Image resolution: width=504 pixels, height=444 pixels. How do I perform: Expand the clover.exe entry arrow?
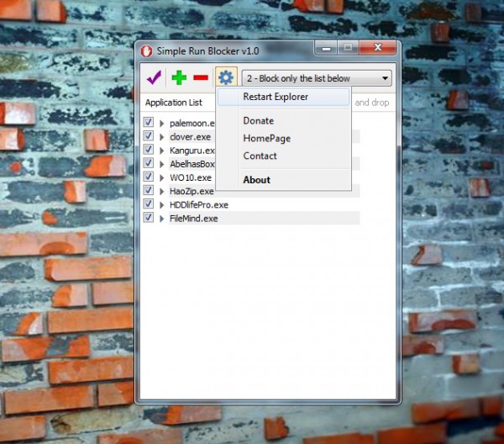click(x=161, y=137)
